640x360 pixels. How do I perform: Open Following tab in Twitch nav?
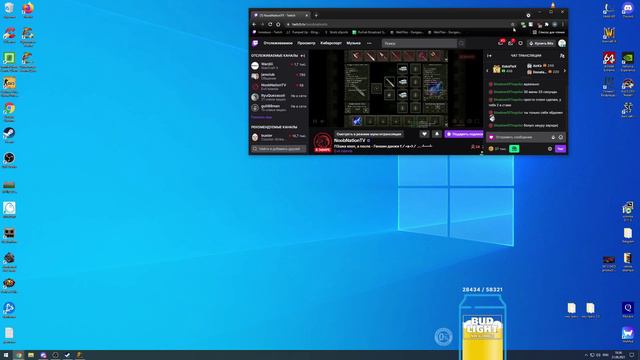tap(278, 43)
